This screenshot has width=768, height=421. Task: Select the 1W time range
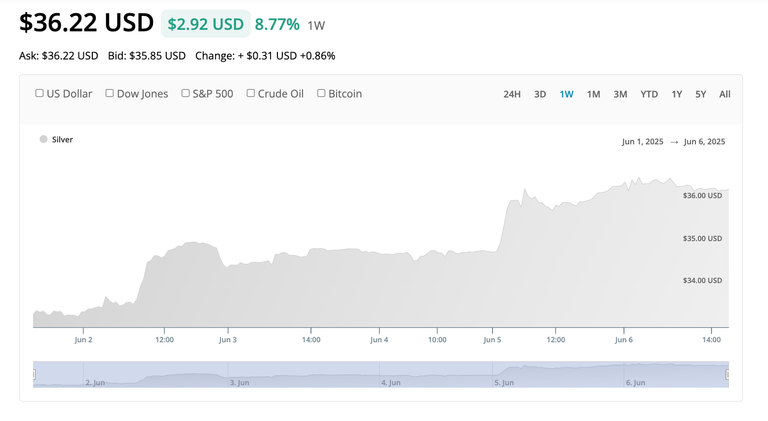click(566, 94)
